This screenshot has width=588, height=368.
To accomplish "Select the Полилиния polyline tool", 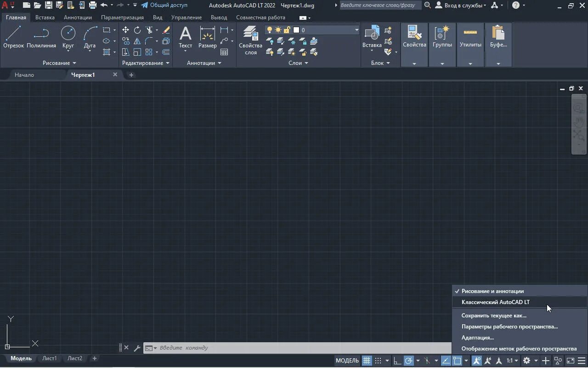I will 41,37.
